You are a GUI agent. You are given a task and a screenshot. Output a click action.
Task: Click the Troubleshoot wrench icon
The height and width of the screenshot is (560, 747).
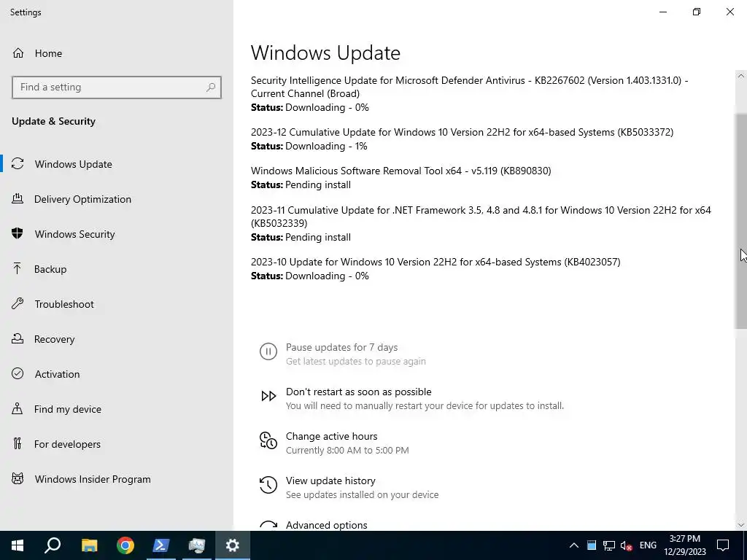click(x=18, y=303)
